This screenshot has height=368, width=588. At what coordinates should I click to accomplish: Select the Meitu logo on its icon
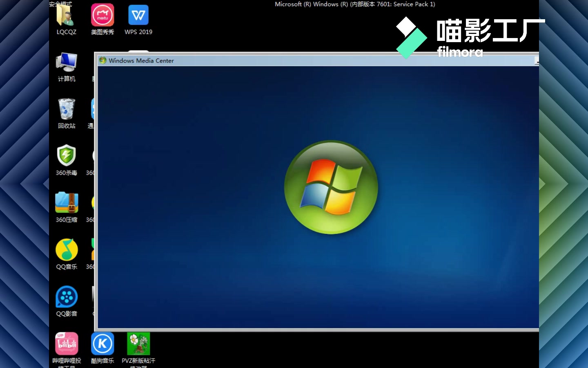click(102, 14)
